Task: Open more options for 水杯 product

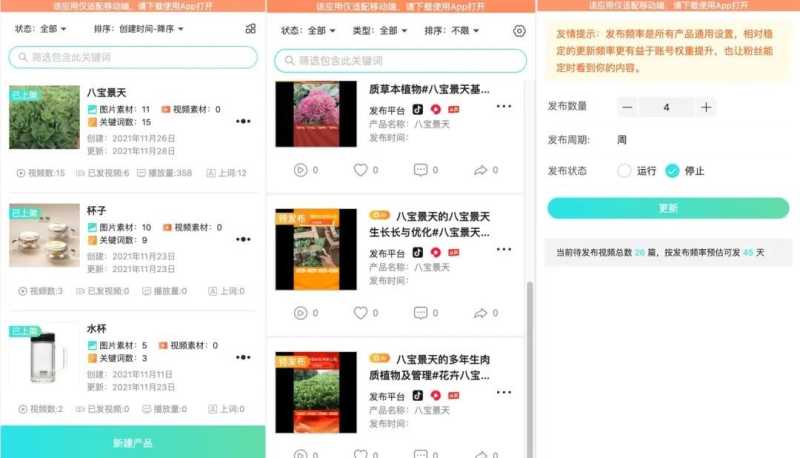Action: [x=243, y=357]
